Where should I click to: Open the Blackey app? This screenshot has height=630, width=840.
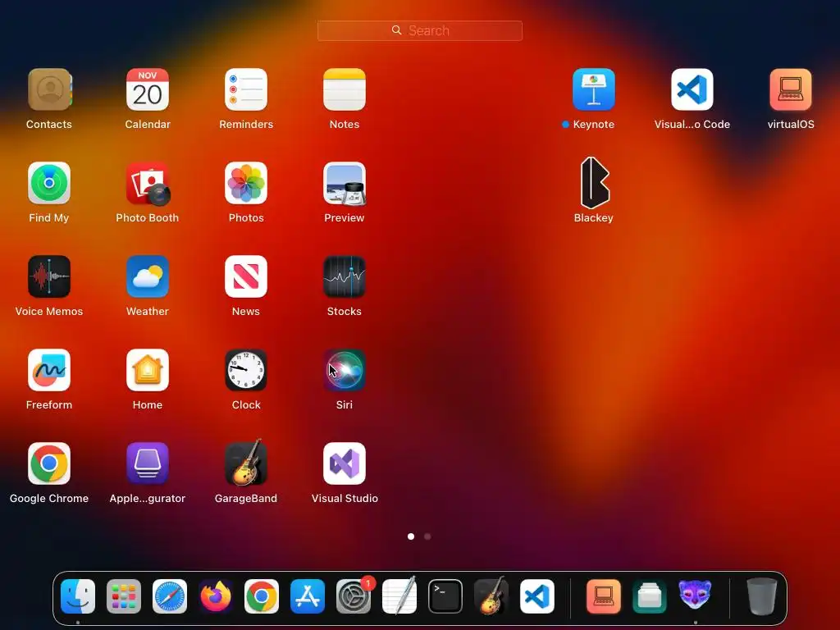pos(595,183)
